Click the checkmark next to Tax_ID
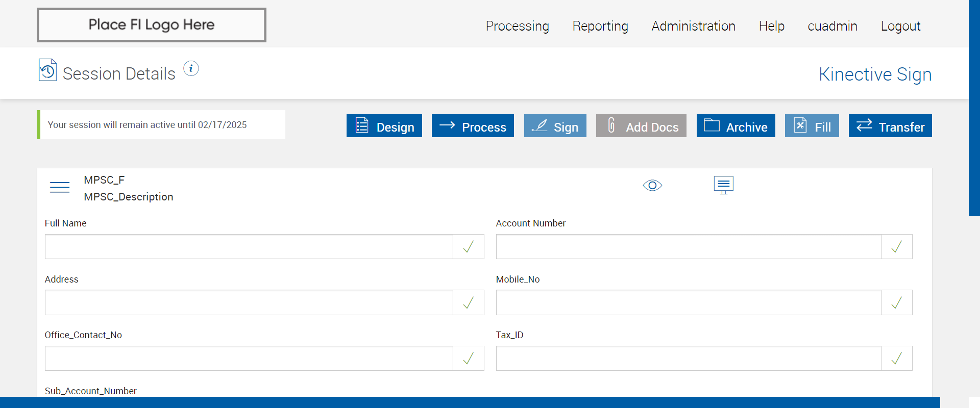Screen dimensions: 980x408 897,359
